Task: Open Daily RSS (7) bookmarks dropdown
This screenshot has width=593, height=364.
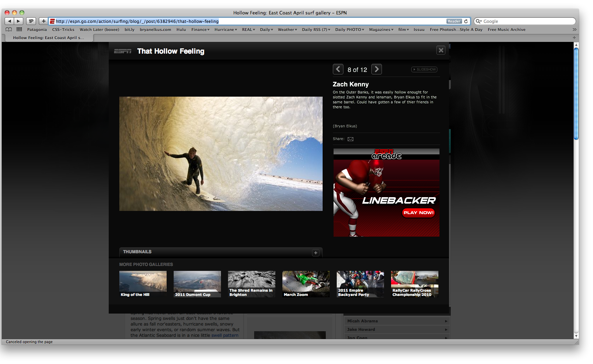Action: 316,30
